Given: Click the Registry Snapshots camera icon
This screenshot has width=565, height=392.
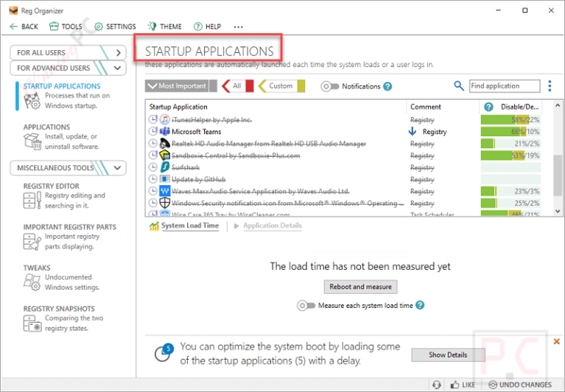Looking at the screenshot, I should 32,323.
